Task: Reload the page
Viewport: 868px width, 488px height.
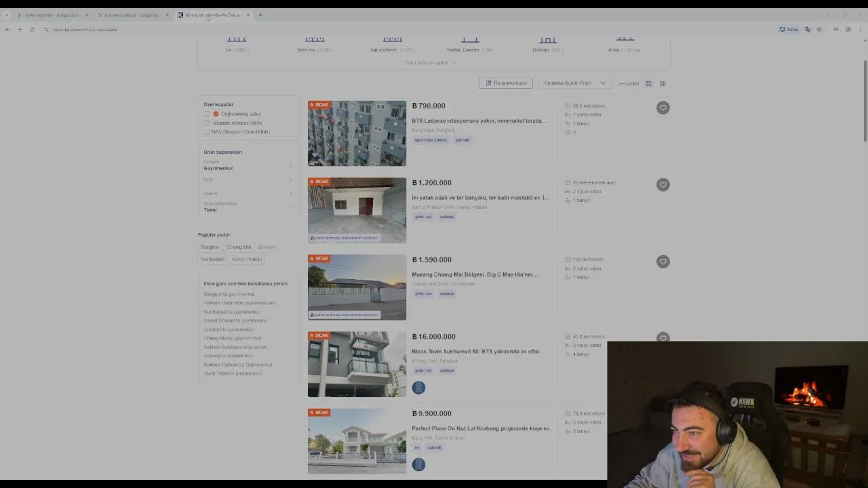Action: [x=31, y=29]
